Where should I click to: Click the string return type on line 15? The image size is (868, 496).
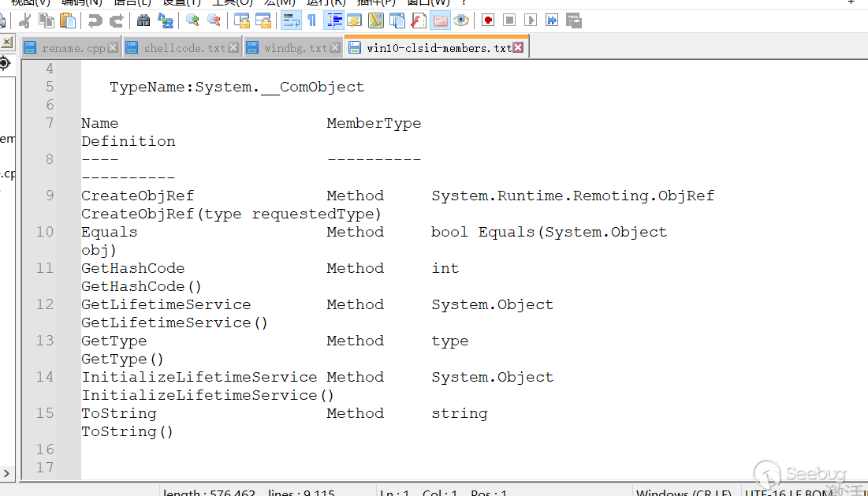(460, 413)
